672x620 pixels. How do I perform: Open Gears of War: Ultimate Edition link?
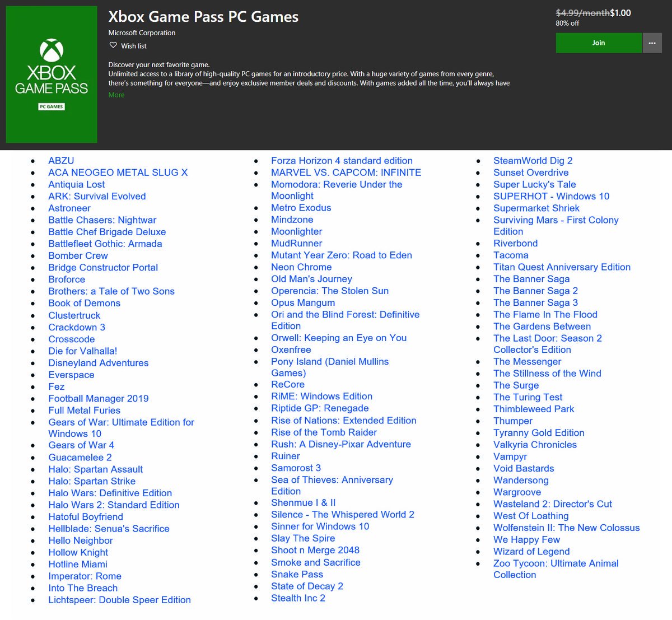click(x=121, y=428)
